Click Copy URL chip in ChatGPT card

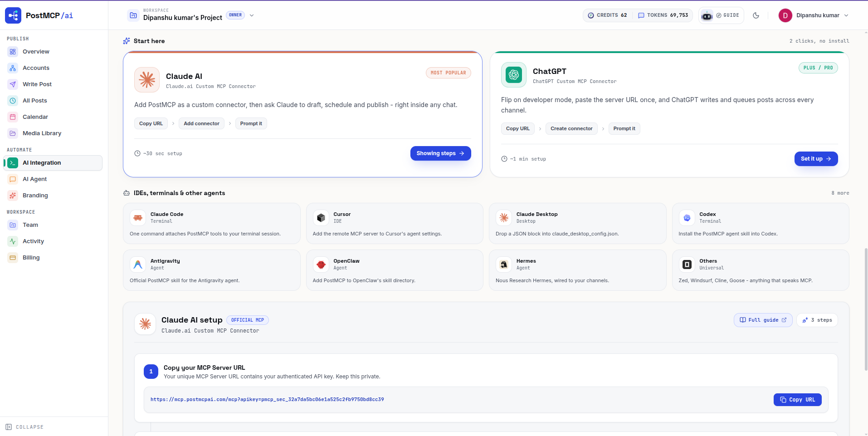(518, 128)
